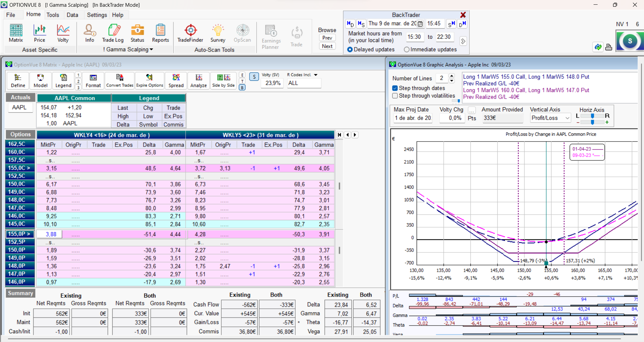Decrease Number of Lines with down arrow

(452, 81)
